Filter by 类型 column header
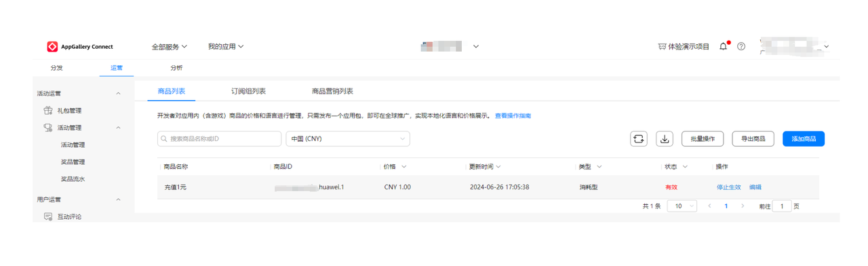The image size is (868, 266). 590,166
